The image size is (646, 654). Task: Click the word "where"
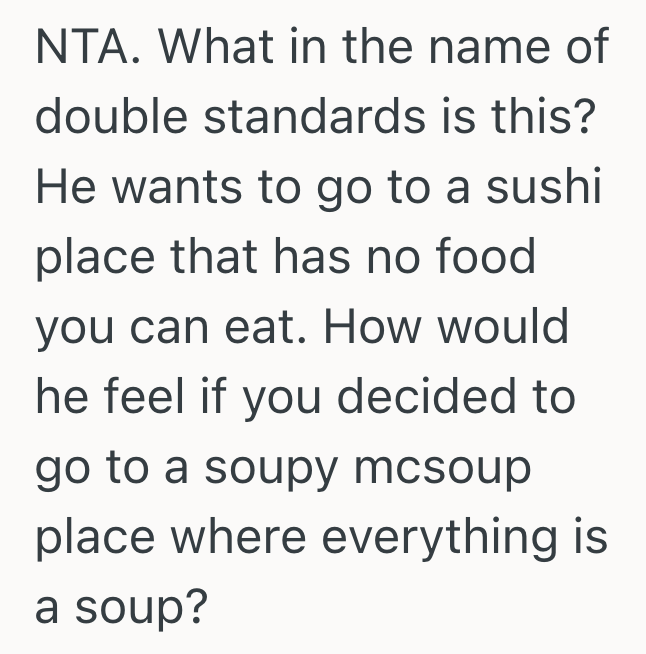pyautogui.click(x=240, y=537)
